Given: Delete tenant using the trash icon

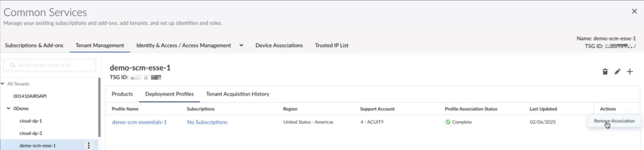Looking at the screenshot, I should point(605,72).
